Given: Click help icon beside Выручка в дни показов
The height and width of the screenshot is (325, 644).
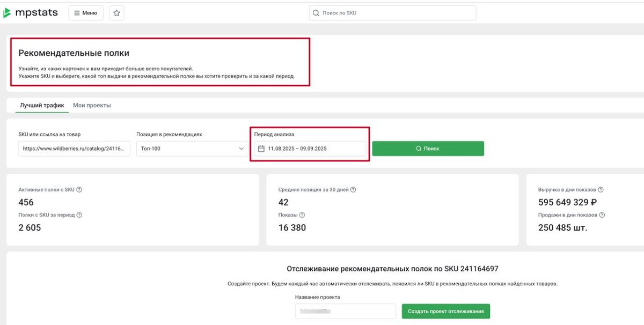Looking at the screenshot, I should click(x=601, y=190).
